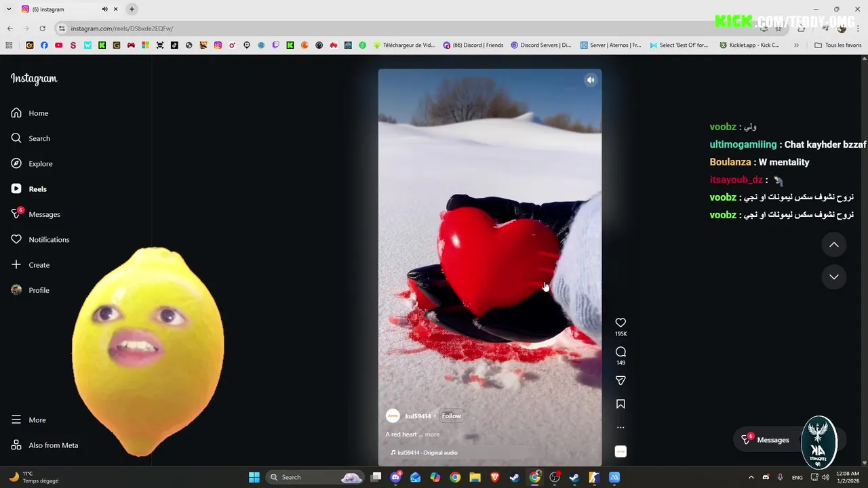Open Notifications in the sidebar

(x=40, y=240)
